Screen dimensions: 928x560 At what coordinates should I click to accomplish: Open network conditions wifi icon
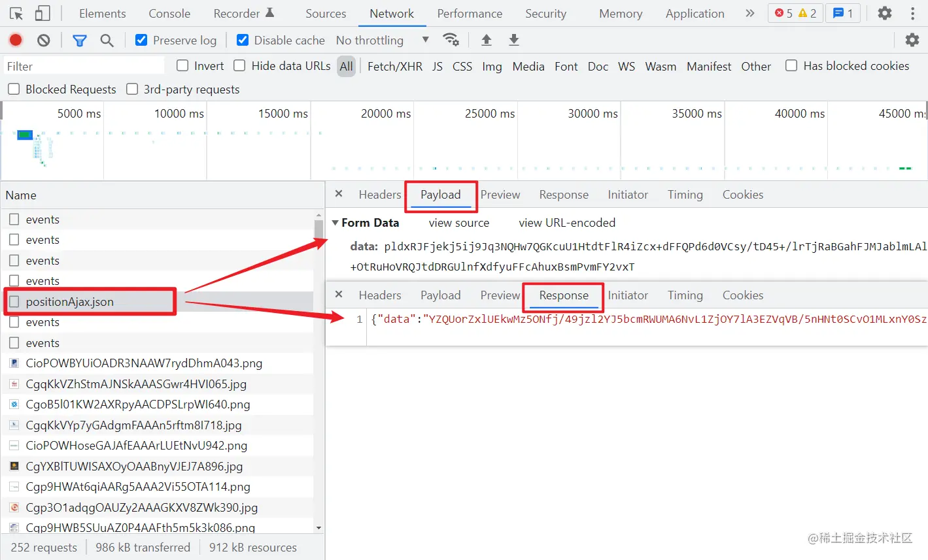451,40
